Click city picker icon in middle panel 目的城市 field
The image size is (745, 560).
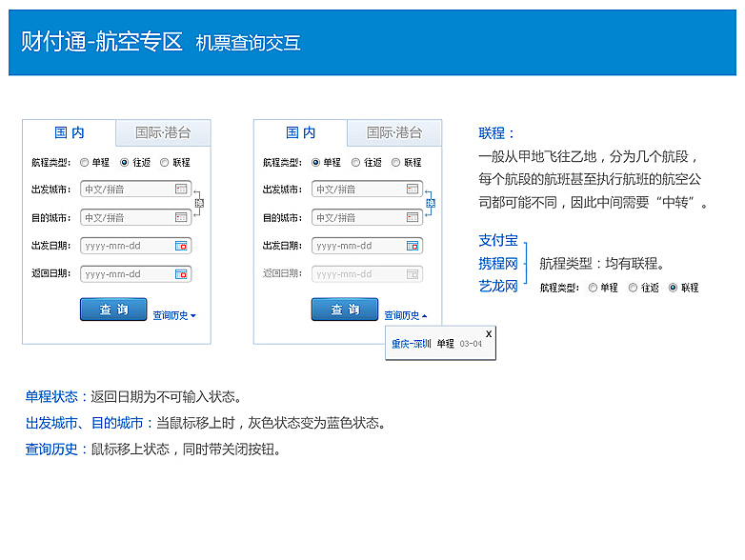(413, 217)
